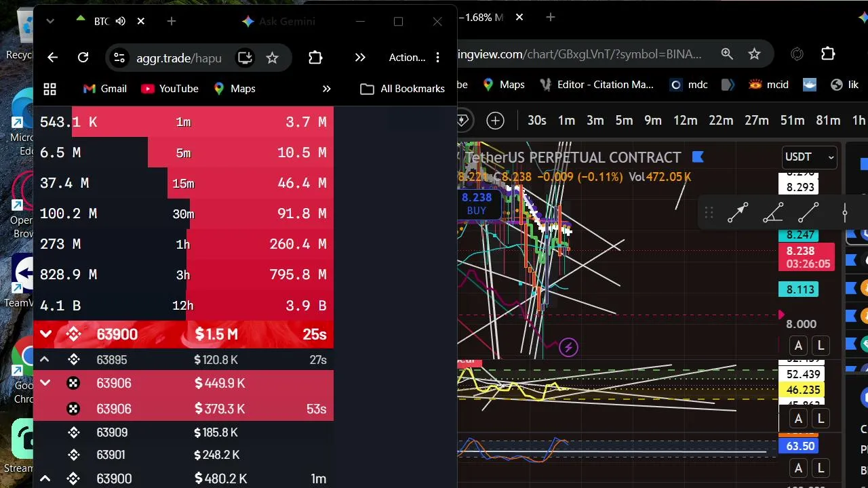Toggle auto scale A below 8.000 price
The height and width of the screenshot is (488, 868).
[798, 346]
